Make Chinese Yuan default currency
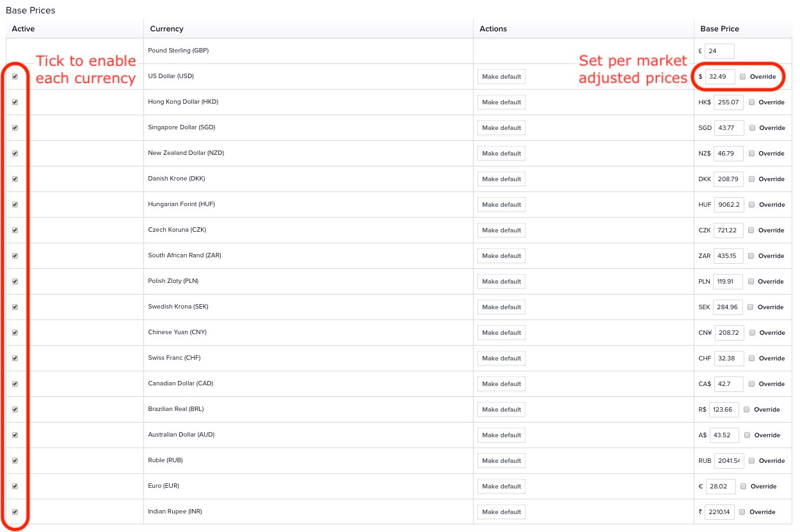800x532 pixels. 502,333
